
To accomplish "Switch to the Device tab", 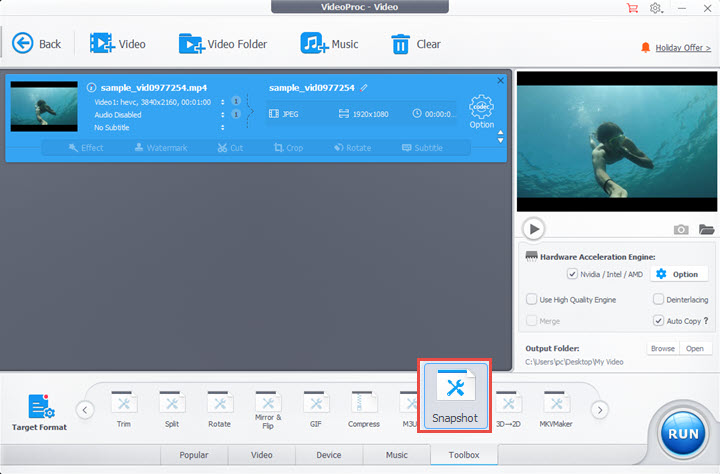I will 329,455.
